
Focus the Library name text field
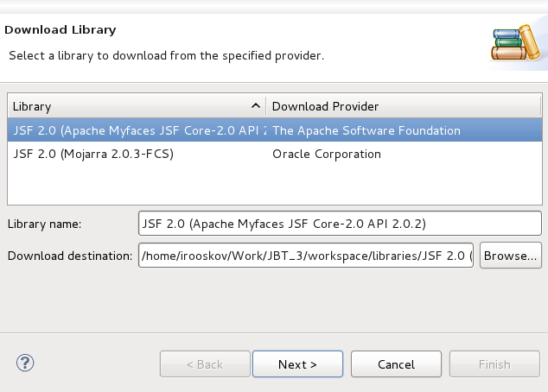[x=339, y=224]
